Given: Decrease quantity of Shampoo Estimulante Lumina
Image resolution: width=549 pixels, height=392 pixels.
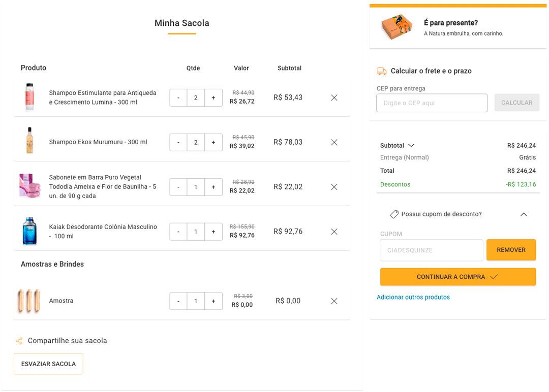Looking at the screenshot, I should tap(178, 97).
